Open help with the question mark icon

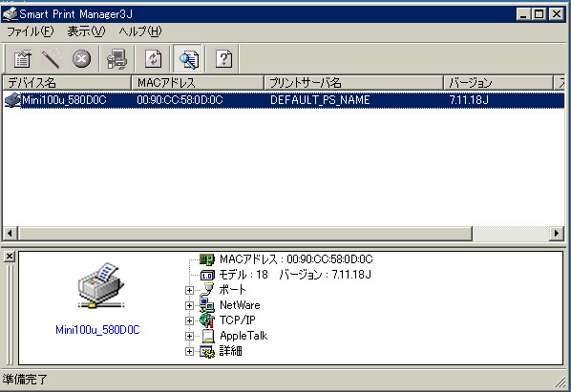point(223,59)
